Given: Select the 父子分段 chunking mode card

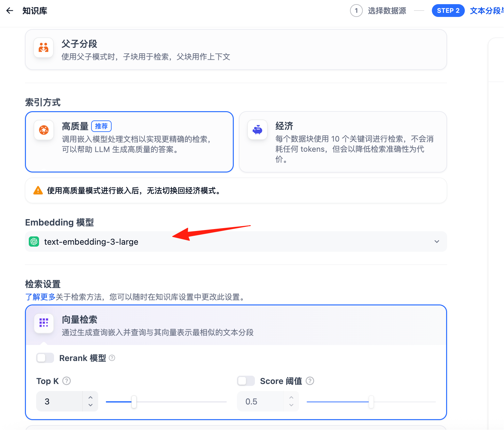Looking at the screenshot, I should (236, 50).
